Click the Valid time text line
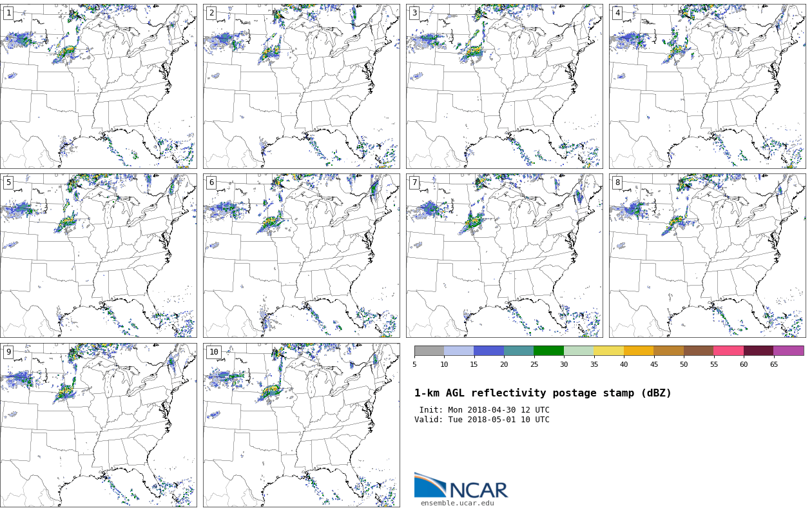 pyautogui.click(x=482, y=420)
